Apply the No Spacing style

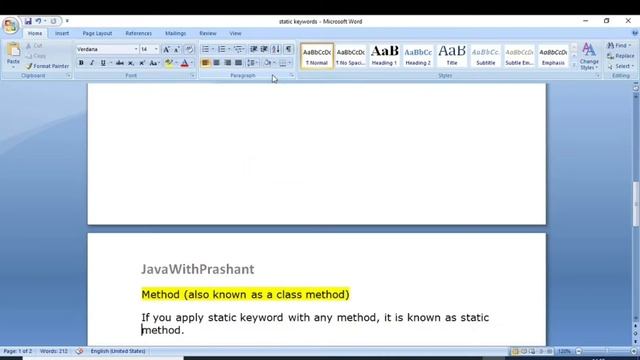pyautogui.click(x=351, y=56)
